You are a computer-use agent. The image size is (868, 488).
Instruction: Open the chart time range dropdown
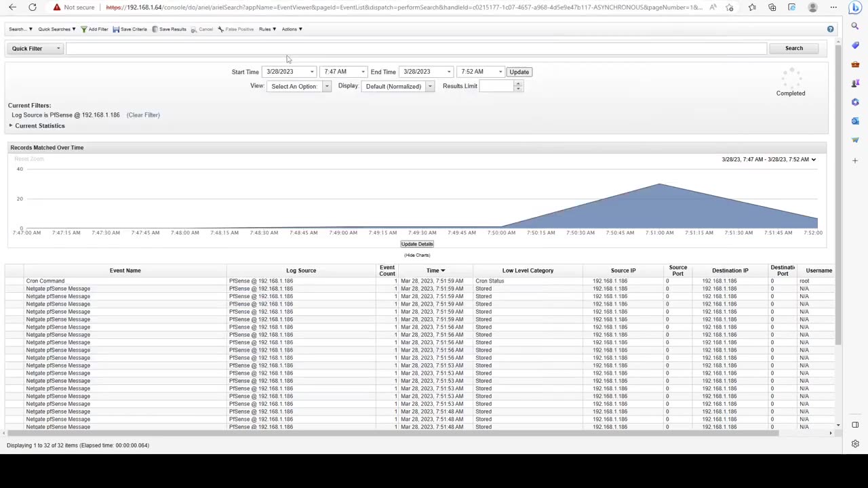coord(768,159)
